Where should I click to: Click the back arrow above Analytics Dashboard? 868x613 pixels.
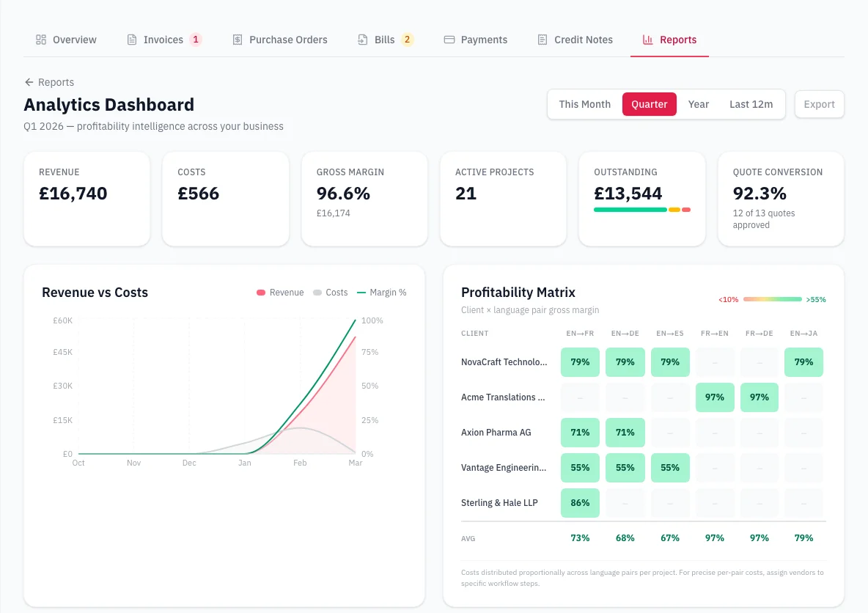pos(29,82)
